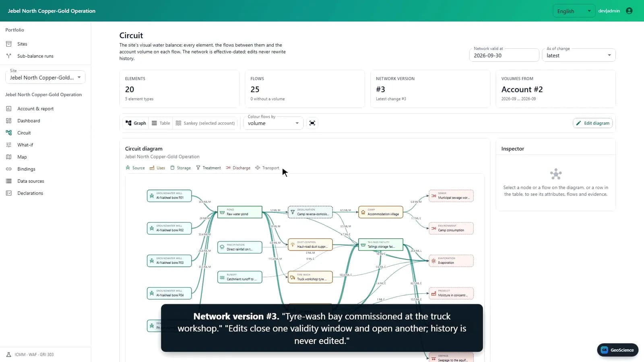Click the Treatment legend item
This screenshot has height=362, width=644.
[208, 168]
